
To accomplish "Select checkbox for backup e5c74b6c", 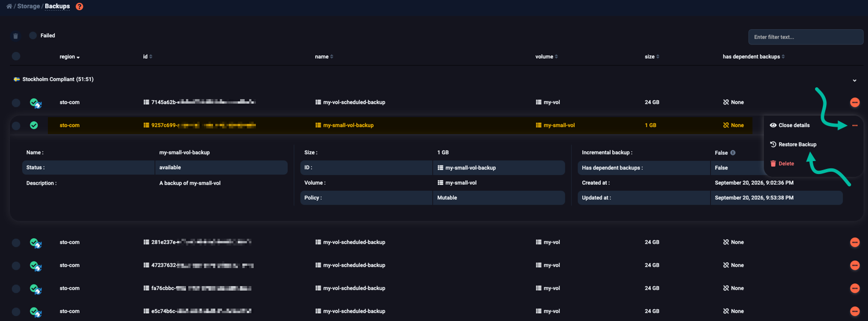I will click(16, 311).
